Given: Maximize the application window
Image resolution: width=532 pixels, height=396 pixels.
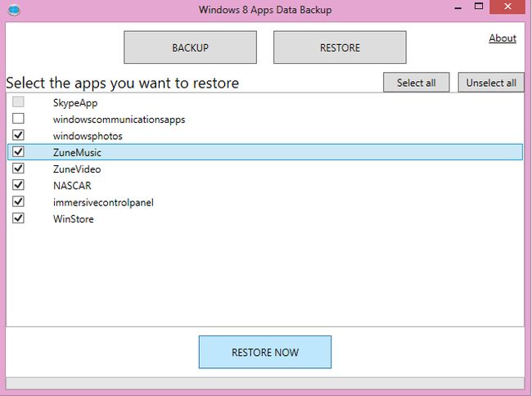Looking at the screenshot, I should point(479,7).
